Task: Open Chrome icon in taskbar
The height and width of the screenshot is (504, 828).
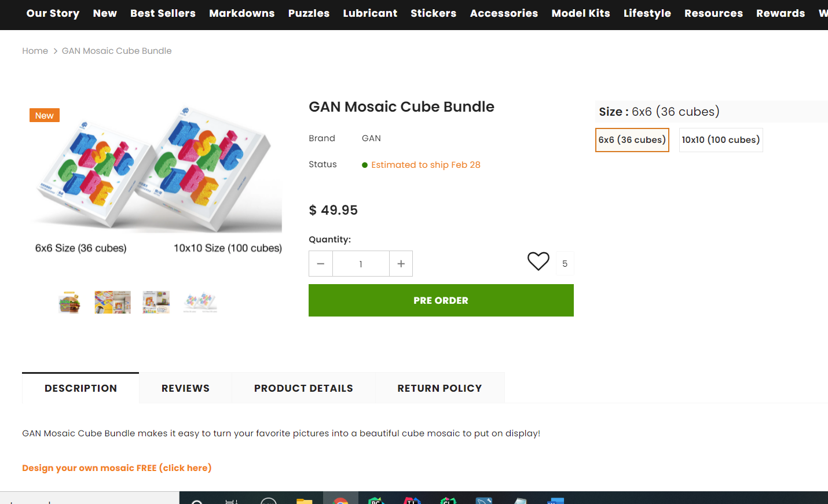Action: [x=340, y=500]
